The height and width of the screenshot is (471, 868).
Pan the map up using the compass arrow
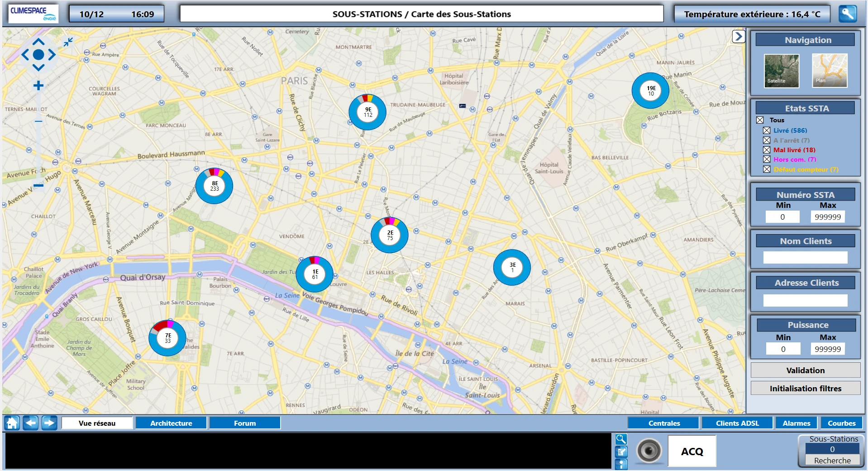(x=38, y=42)
